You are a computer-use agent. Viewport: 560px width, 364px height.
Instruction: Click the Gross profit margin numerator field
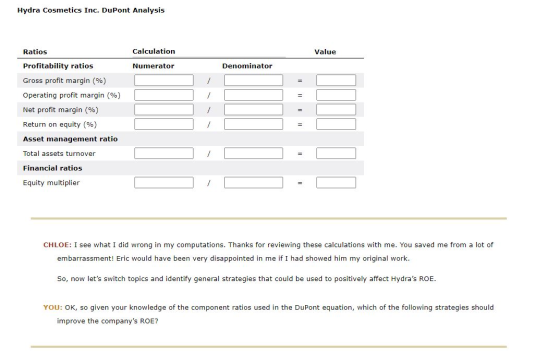[164, 80]
